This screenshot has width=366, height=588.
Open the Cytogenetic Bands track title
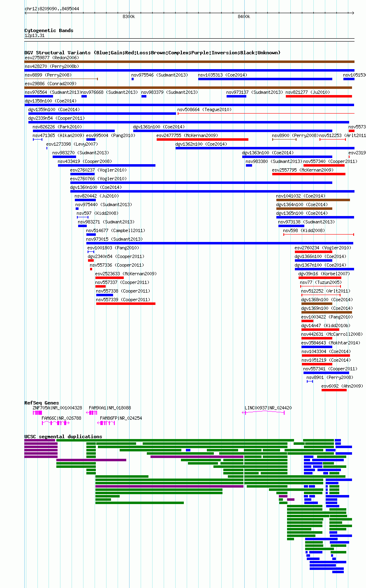49,30
